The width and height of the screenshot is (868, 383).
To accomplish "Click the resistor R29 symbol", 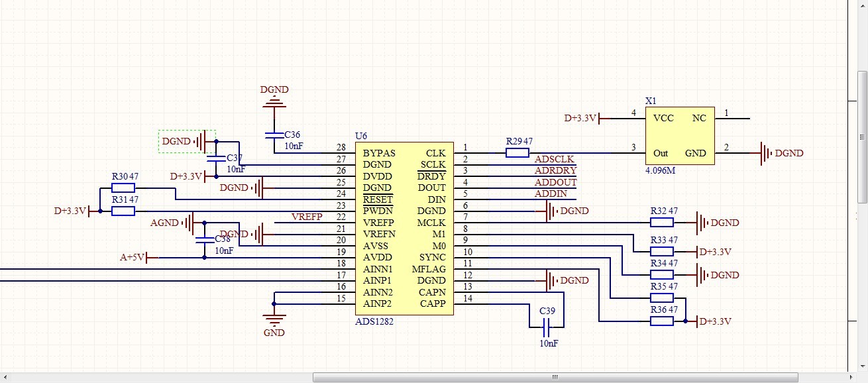I will coord(517,153).
